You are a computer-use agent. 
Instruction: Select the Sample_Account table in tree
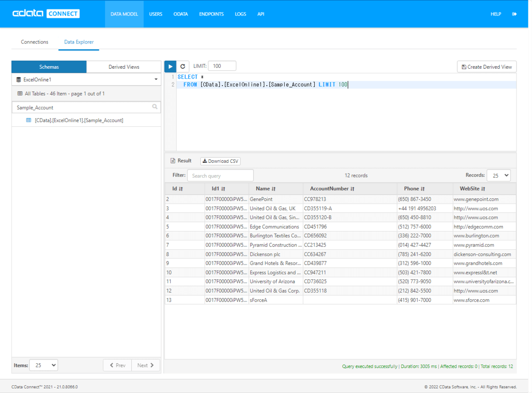pyautogui.click(x=79, y=120)
